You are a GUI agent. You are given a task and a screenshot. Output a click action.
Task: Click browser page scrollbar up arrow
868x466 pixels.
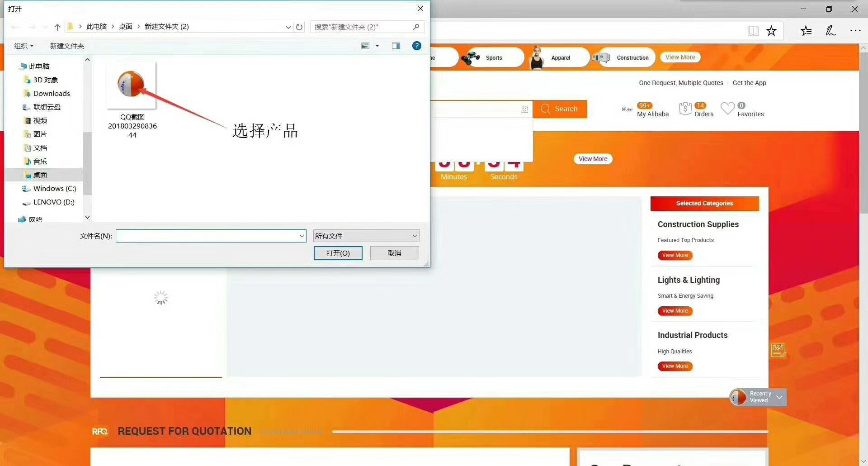[863, 48]
